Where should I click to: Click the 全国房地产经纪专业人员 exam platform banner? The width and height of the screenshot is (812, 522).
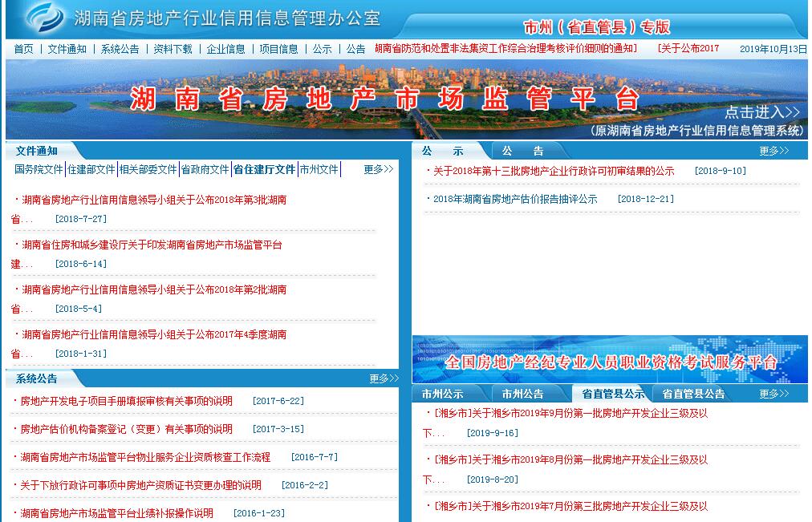[610, 359]
